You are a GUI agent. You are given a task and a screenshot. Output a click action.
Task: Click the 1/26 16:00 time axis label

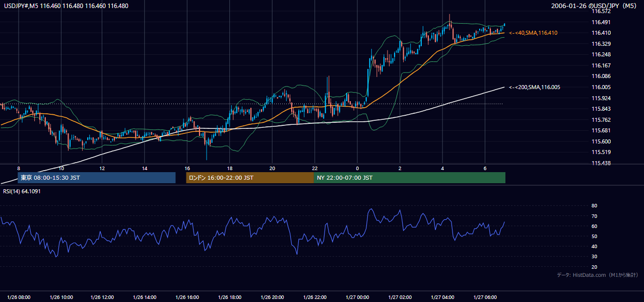[x=188, y=297]
